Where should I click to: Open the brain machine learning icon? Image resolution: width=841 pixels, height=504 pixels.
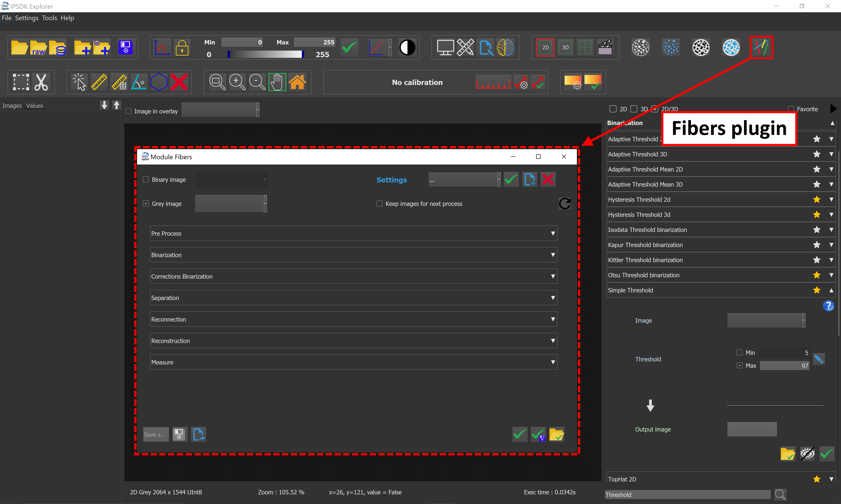[505, 48]
